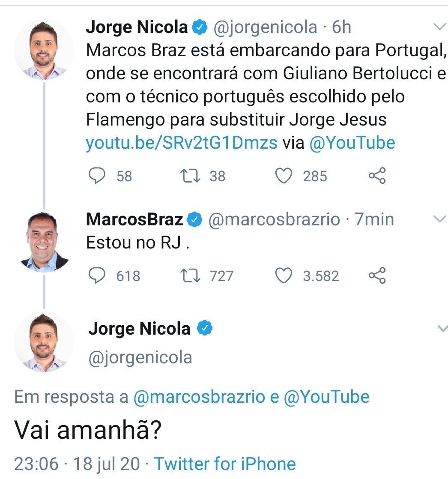Image resolution: width=448 pixels, height=479 pixels.
Task: Open the dropdown on Jorge Nicola's first tweet
Action: click(x=439, y=27)
